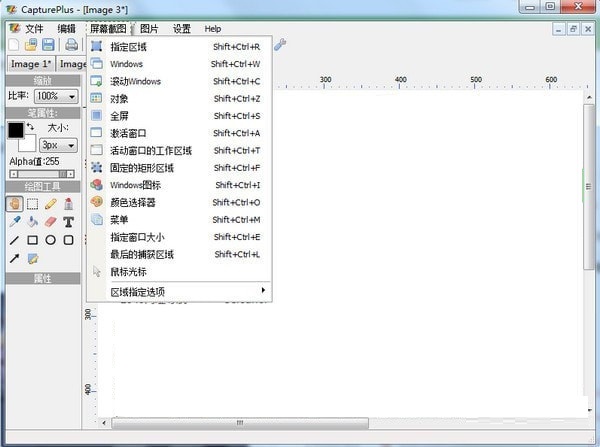This screenshot has height=447, width=600.
Task: Open the 设置 menu
Action: (181, 29)
